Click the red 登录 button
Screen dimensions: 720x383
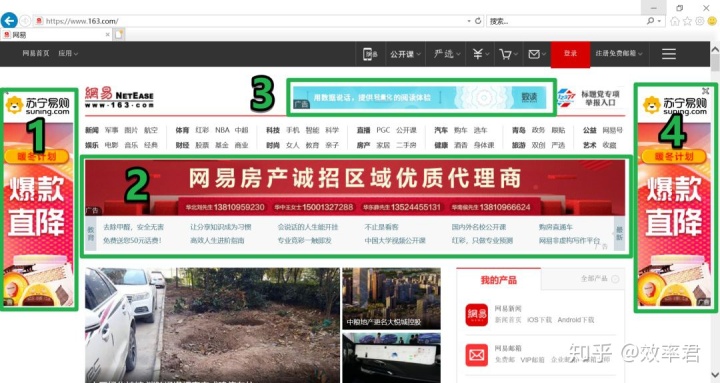pos(570,54)
